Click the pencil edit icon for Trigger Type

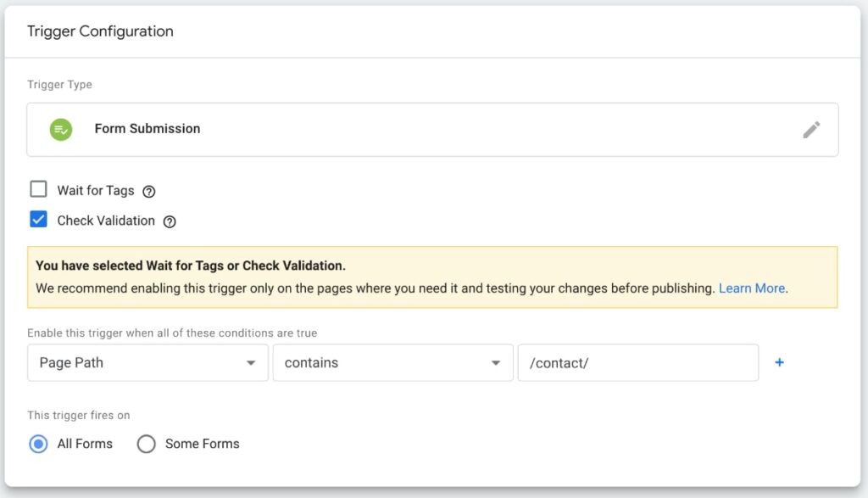pos(811,130)
